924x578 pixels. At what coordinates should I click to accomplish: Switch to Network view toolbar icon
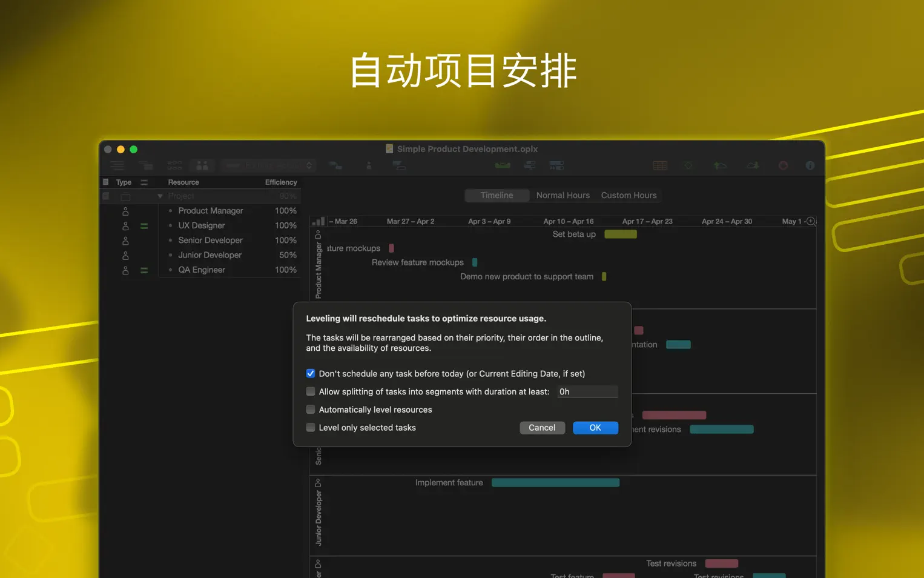point(174,165)
